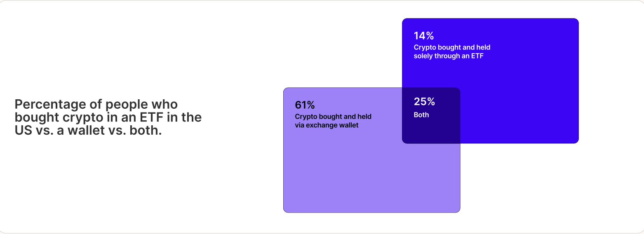Click the "solely through an ETF" text line
Image resolution: width=644 pixels, height=234 pixels.
448,56
